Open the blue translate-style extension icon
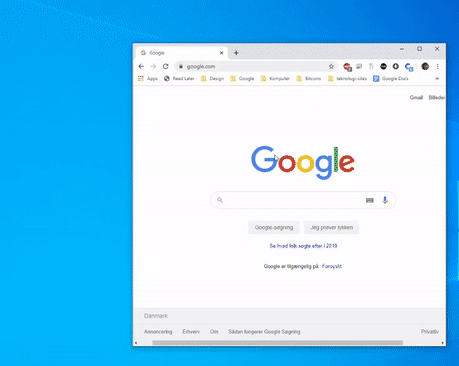This screenshot has height=366, width=459. point(409,67)
